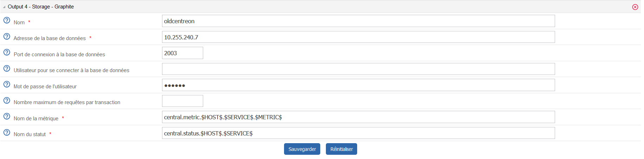
Task: Show help for Adresse de la base de données
Action: [x=7, y=36]
